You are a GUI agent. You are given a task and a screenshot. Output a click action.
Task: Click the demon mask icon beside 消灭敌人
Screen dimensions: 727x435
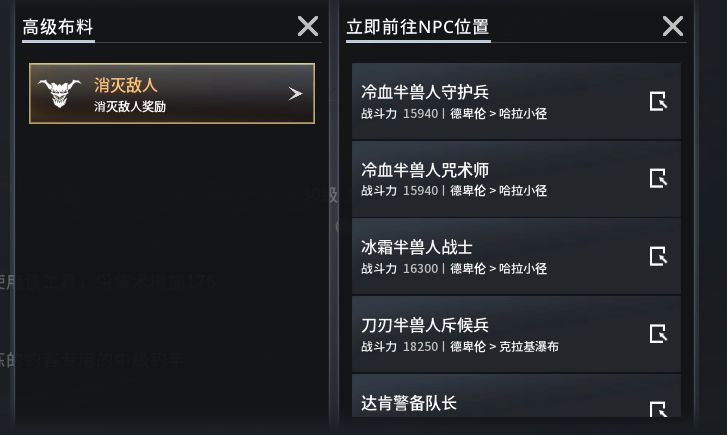[x=59, y=93]
